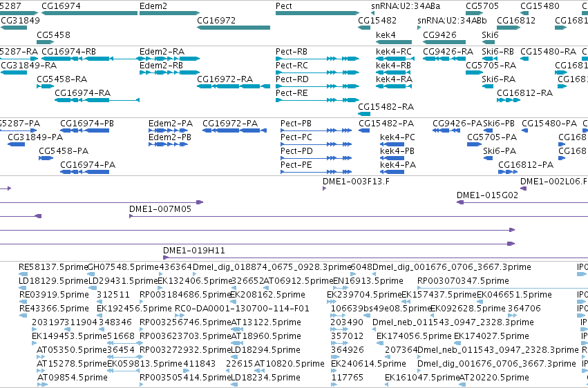Click the DME1-003F13.F BAC end
The image size is (588, 388).
pos(324,188)
